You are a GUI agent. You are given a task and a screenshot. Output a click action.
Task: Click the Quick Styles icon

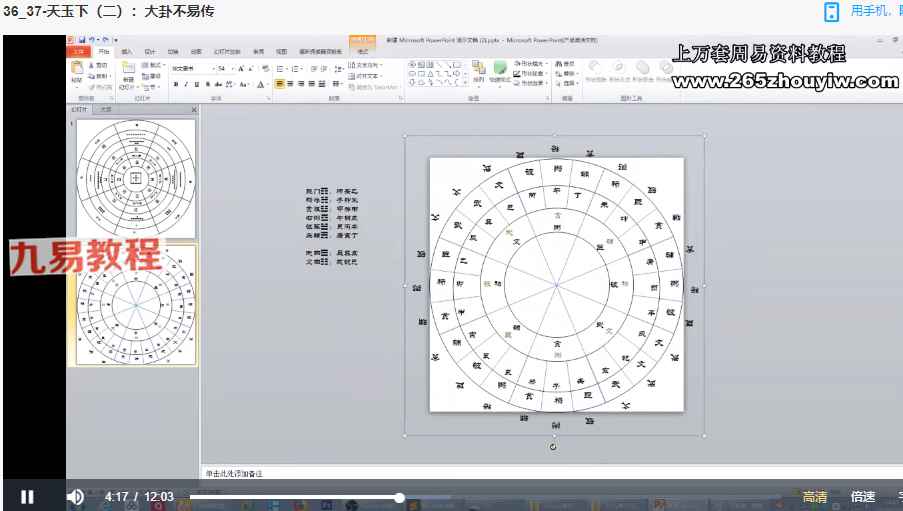pyautogui.click(x=500, y=73)
